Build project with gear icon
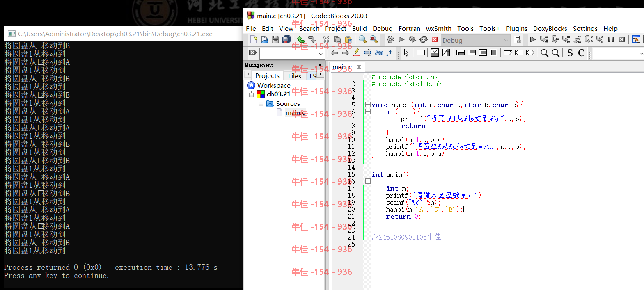The width and height of the screenshot is (644, 290). pos(390,40)
